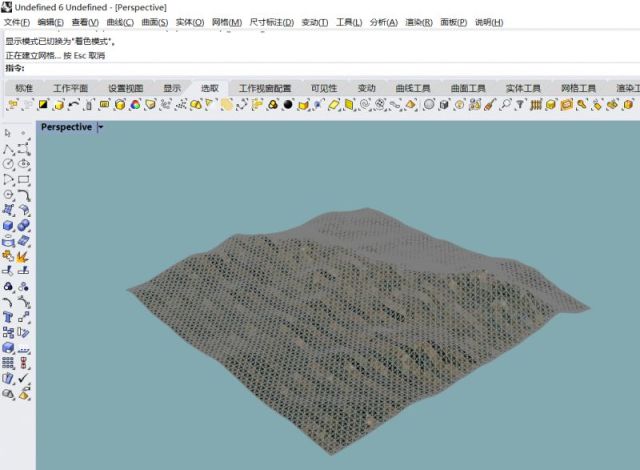This screenshot has height=470, width=640.
Task: Click the Group objects icon
Action: [8, 287]
